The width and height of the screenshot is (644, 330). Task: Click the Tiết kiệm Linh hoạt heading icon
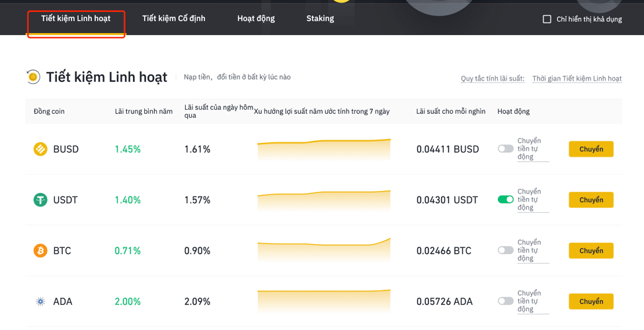tap(33, 77)
